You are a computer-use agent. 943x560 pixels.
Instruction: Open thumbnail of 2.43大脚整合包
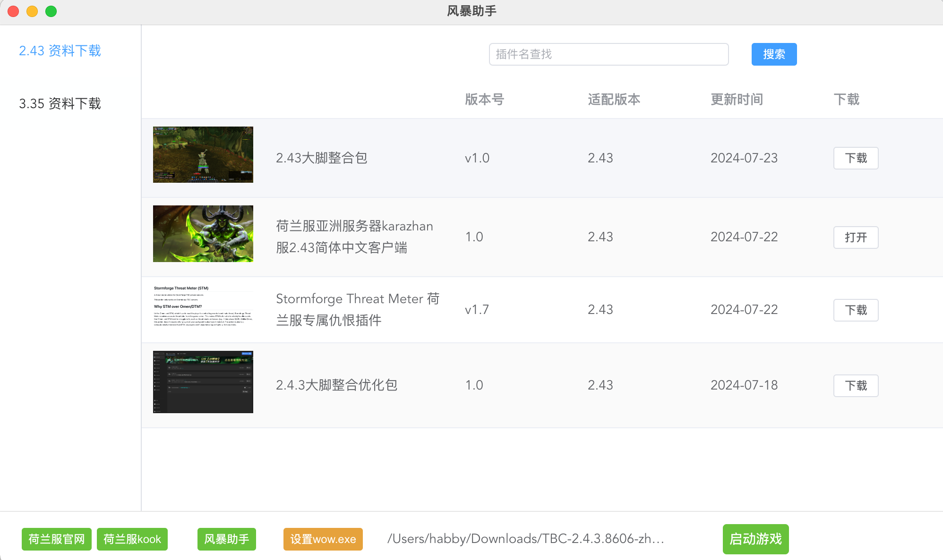click(x=203, y=154)
